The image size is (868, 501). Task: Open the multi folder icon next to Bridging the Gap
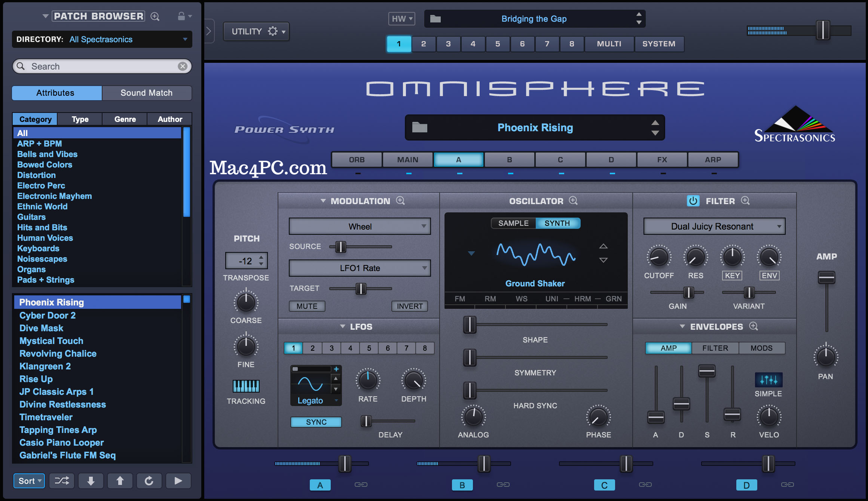point(435,19)
